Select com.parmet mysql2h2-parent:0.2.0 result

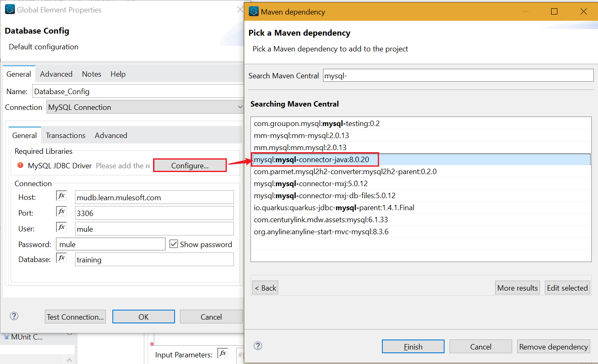[x=421, y=172]
